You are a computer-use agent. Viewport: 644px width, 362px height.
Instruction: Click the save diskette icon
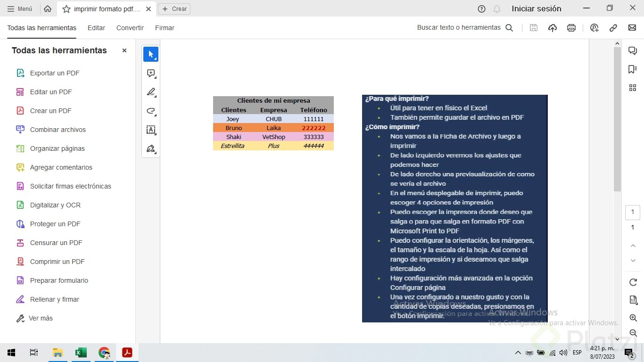tap(534, 28)
